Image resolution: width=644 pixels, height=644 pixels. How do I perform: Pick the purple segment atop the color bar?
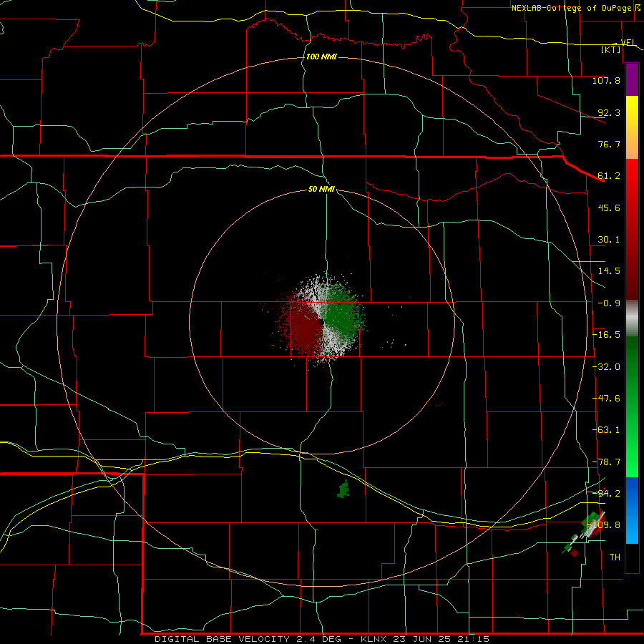pyautogui.click(x=632, y=79)
